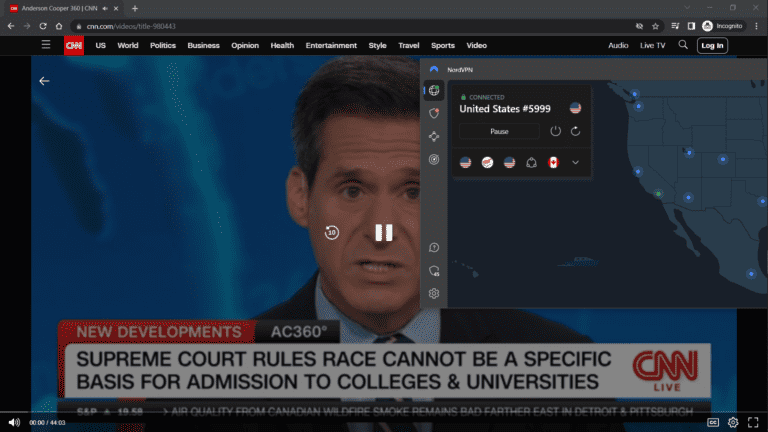Open NordVPN globe map tab
Viewport: 768px width, 432px height.
pos(434,90)
